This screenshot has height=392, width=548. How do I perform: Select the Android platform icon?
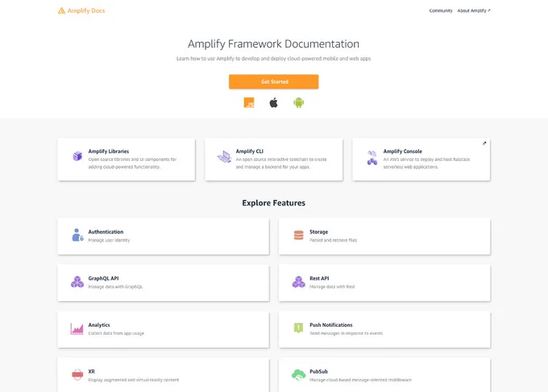coord(298,102)
